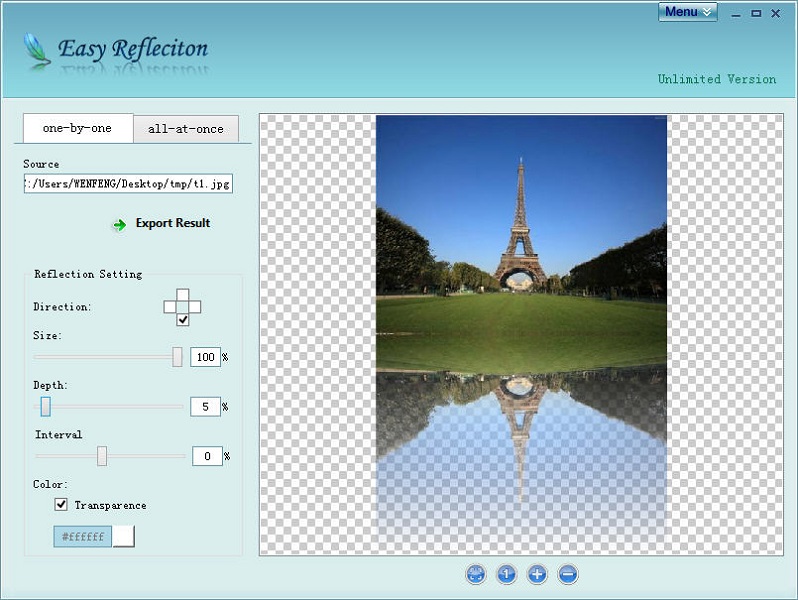Click the Easy Reflection feather logo

pos(37,51)
